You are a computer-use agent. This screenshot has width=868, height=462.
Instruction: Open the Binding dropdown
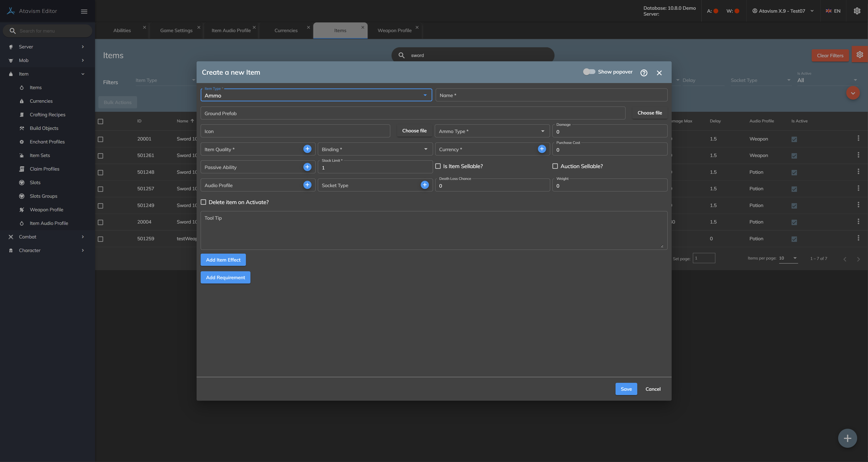(375, 149)
